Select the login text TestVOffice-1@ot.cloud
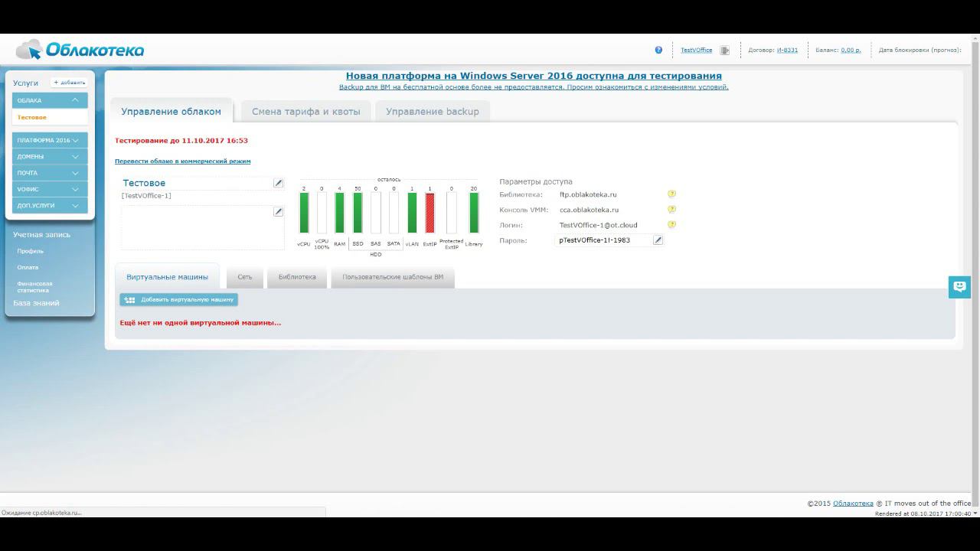980x551 pixels. tap(599, 225)
